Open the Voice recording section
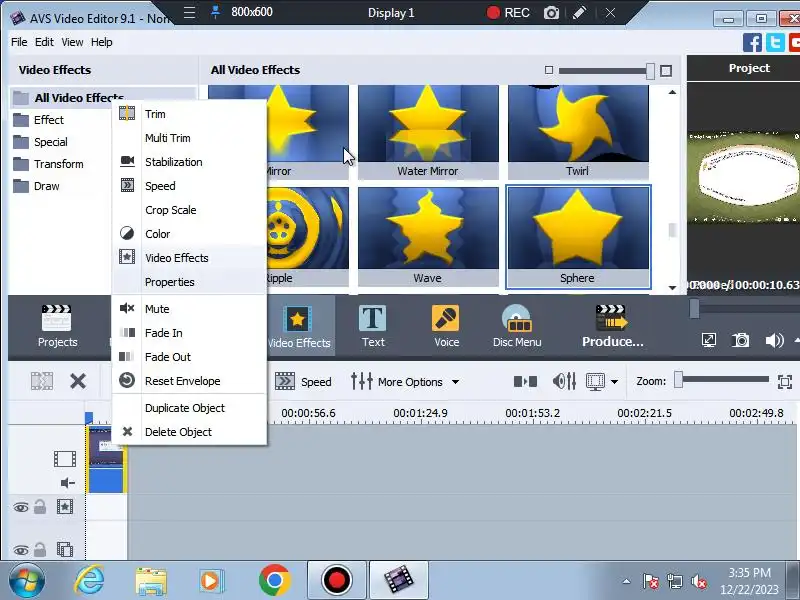The image size is (800, 600). pos(446,326)
